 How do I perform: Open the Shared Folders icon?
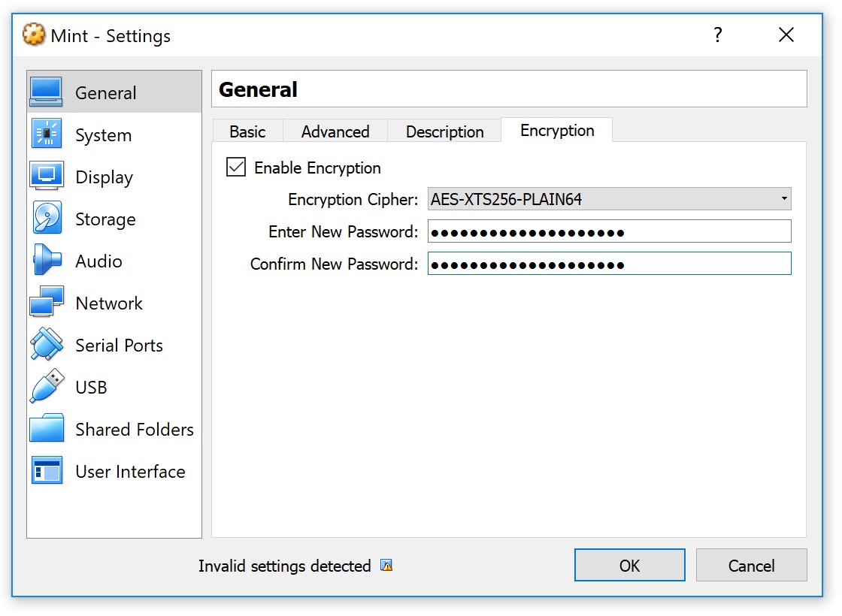(47, 429)
